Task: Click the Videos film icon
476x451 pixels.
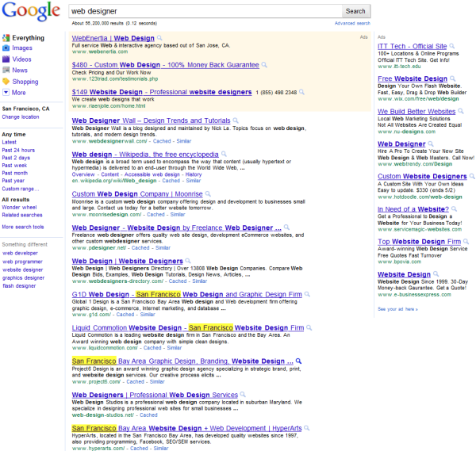Action: click(6, 59)
